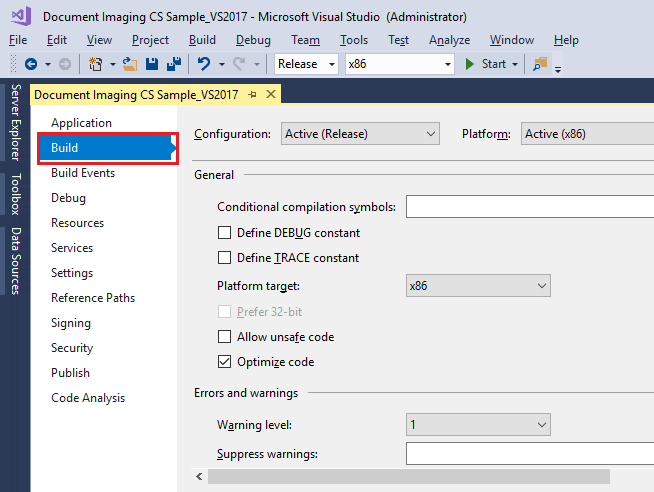
Task: Toggle Define TRACE constant checkbox
Action: coord(224,258)
